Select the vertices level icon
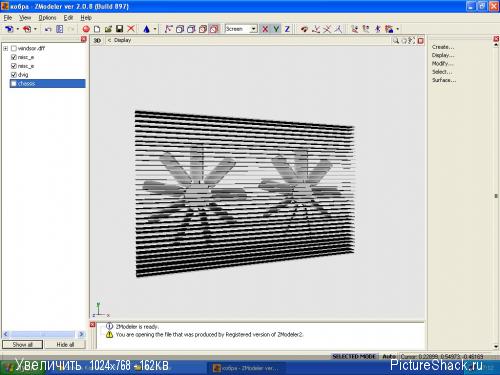The height and width of the screenshot is (375, 500). pos(168,29)
